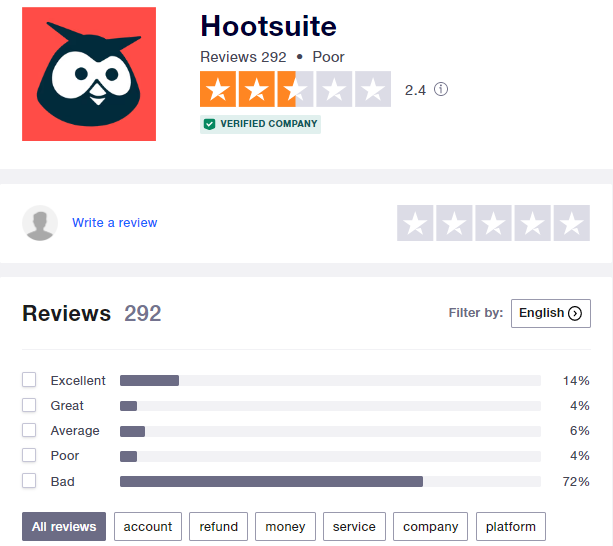Select the All reviews tab
Viewport: 613px width, 546px height.
point(64,526)
